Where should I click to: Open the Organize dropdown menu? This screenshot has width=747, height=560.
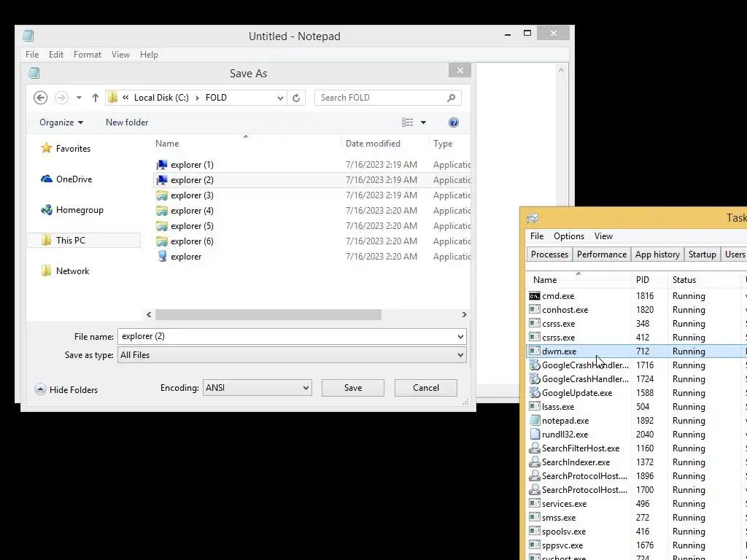(x=61, y=122)
